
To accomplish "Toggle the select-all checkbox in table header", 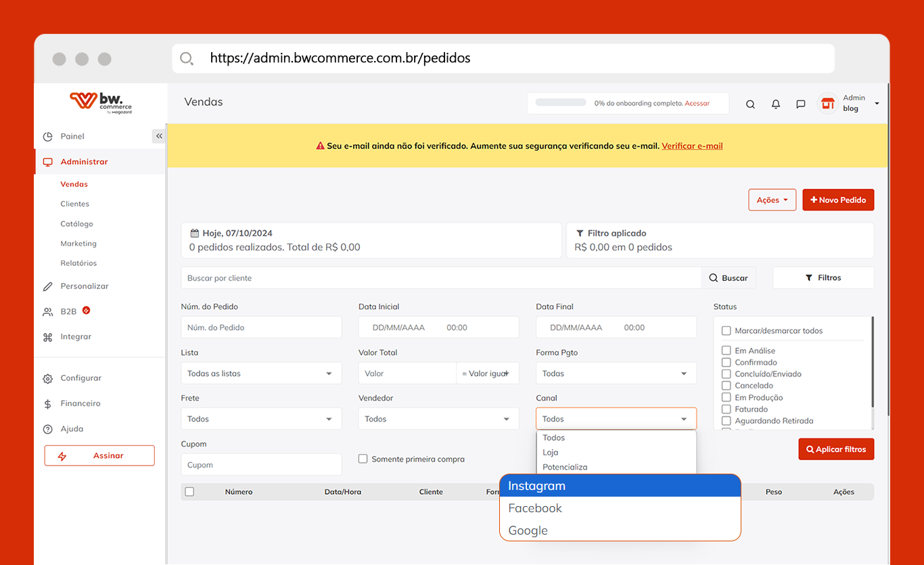I will pos(189,492).
